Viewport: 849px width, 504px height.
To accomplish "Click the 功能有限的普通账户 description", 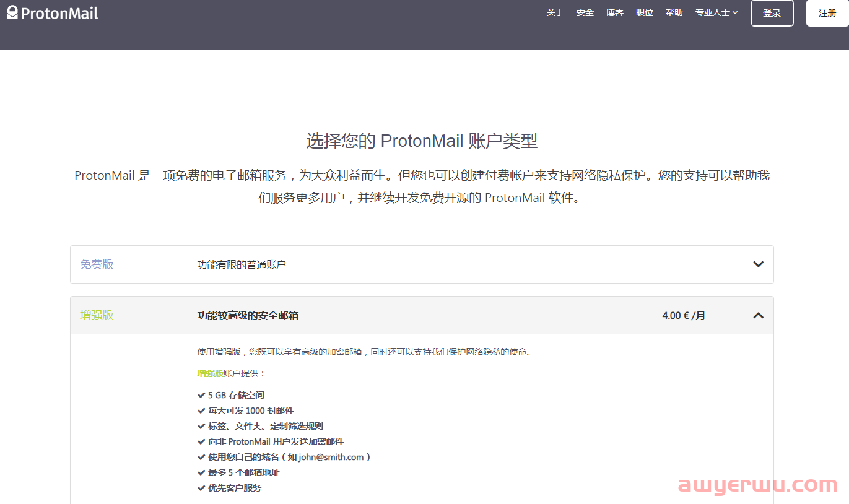I will pyautogui.click(x=242, y=265).
